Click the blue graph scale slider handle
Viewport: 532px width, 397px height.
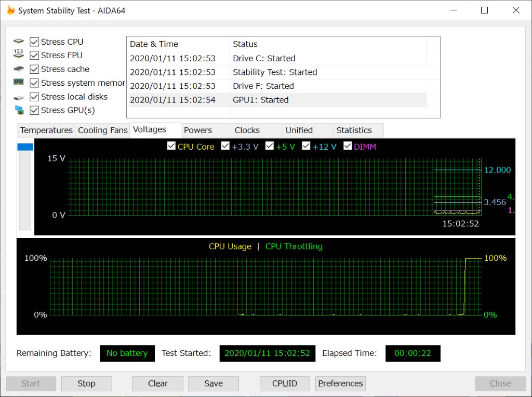(x=25, y=147)
